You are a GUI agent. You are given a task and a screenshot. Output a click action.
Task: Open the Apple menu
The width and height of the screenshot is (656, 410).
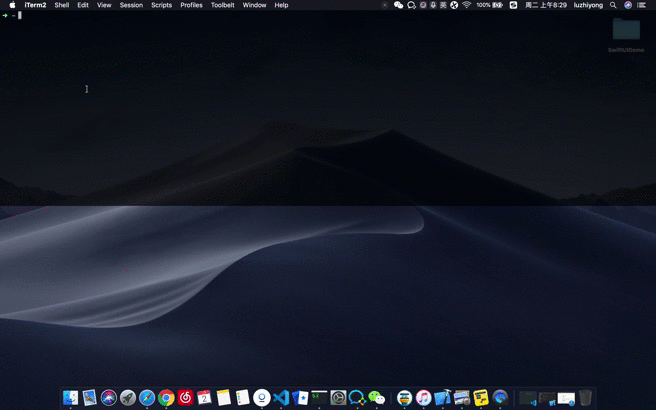pyautogui.click(x=12, y=5)
